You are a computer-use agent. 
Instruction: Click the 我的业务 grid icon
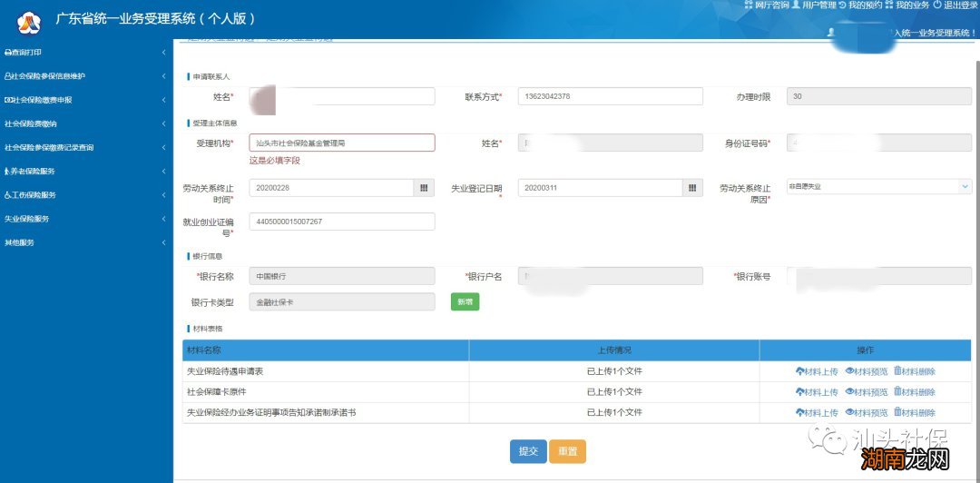pyautogui.click(x=888, y=5)
